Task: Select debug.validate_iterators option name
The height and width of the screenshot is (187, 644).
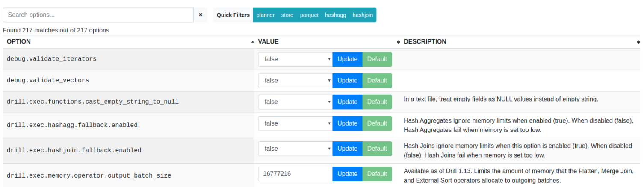Action: point(52,59)
